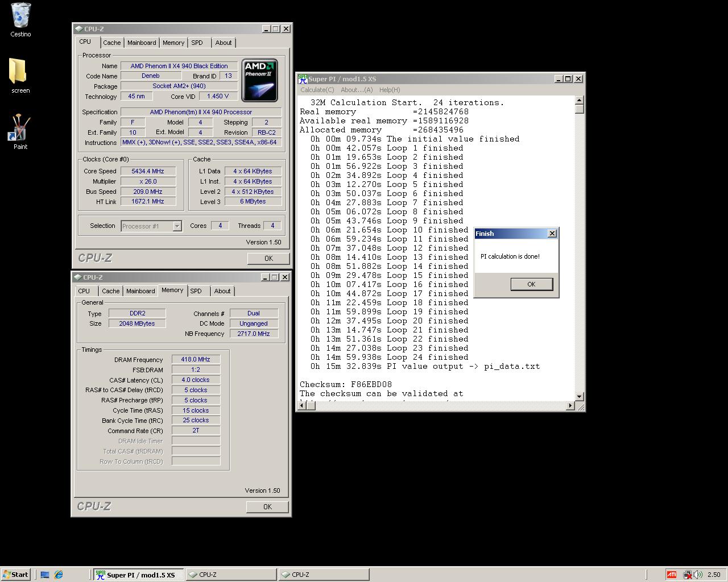Image resolution: width=728 pixels, height=582 pixels.
Task: Open the Cache tab in top CPU-Z
Action: [111, 43]
